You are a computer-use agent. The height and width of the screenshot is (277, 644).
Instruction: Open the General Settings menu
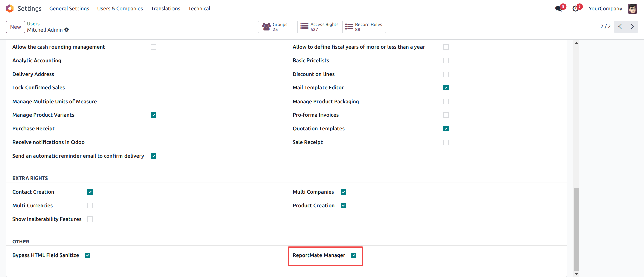tap(69, 9)
